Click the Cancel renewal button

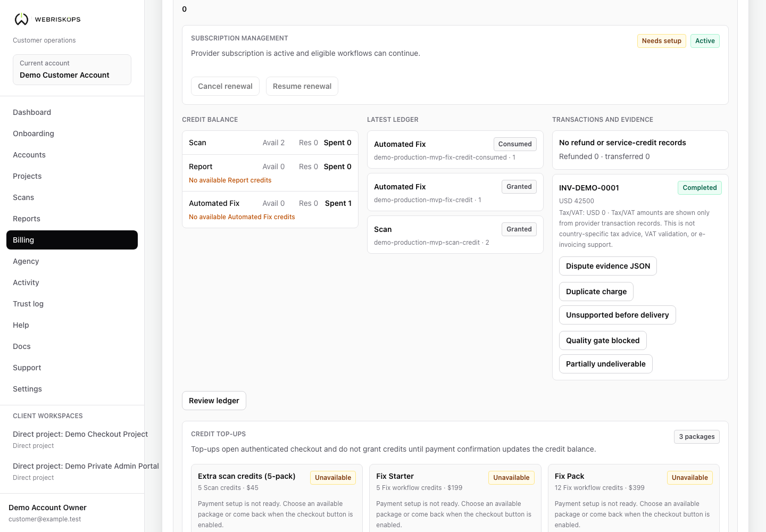[225, 86]
